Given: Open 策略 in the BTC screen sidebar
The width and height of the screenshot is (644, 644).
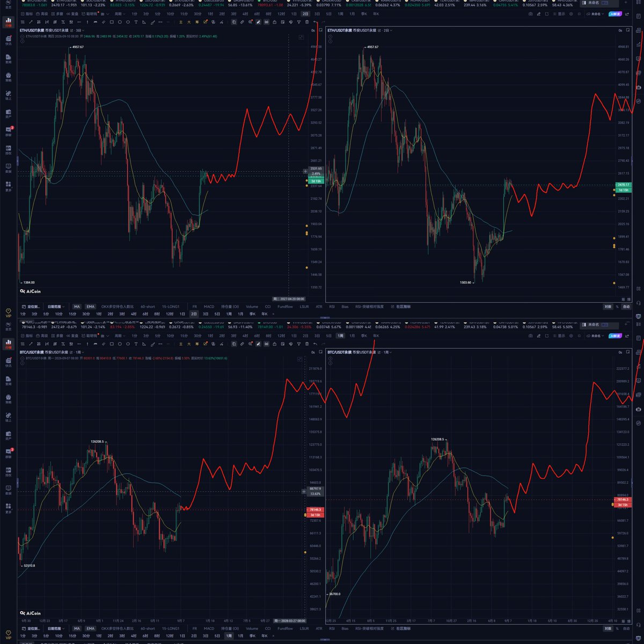Looking at the screenshot, I should 9,398.
